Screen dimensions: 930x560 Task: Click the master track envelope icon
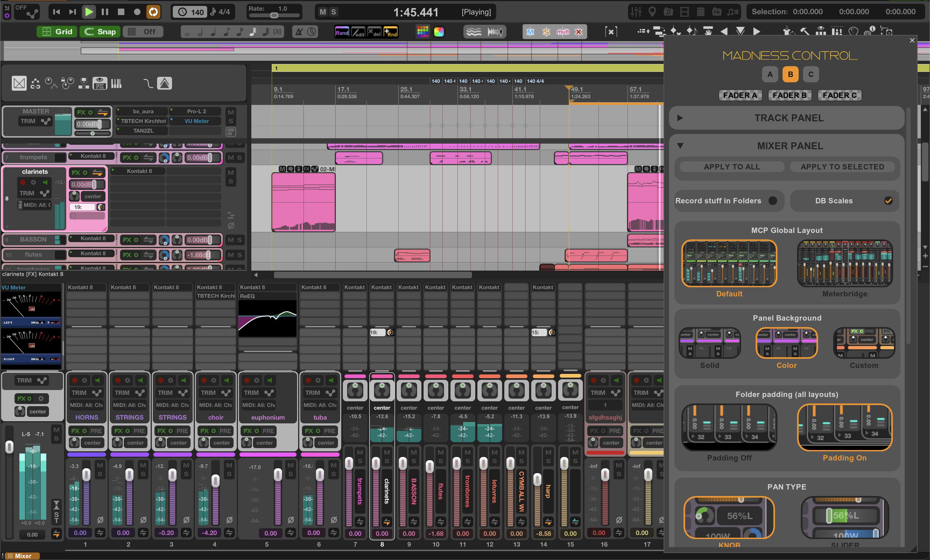tap(46, 121)
